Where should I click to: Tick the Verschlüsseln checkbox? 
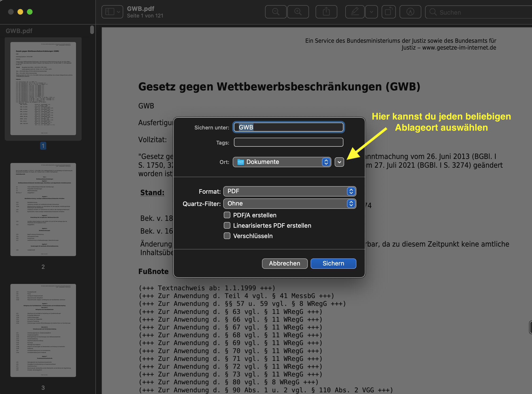(x=227, y=236)
